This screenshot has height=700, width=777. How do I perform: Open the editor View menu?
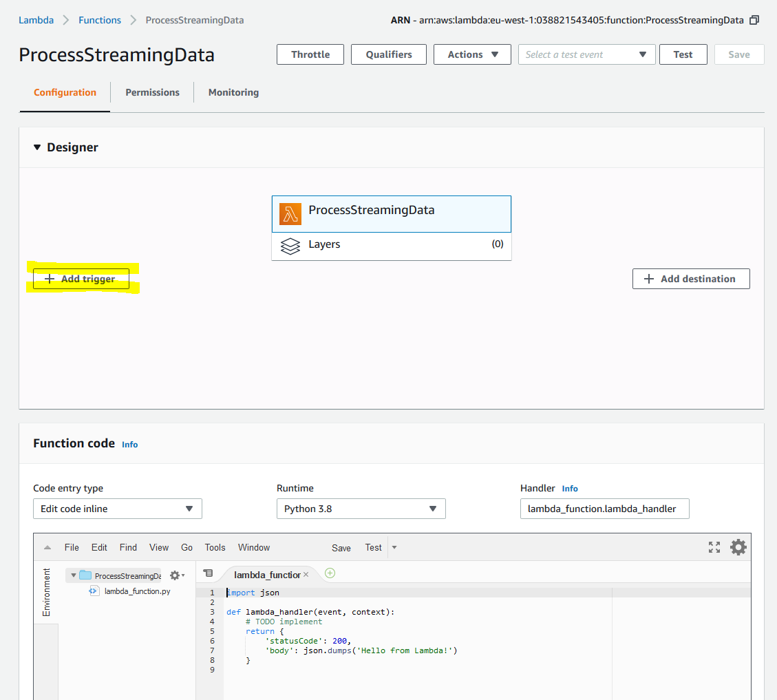pos(158,547)
